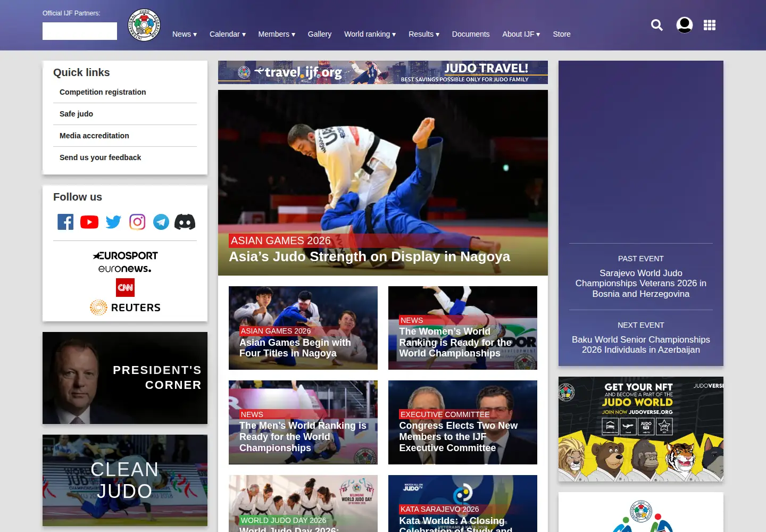This screenshot has height=532, width=766.
Task: Open the IJF Instagram icon
Action: [x=137, y=222]
